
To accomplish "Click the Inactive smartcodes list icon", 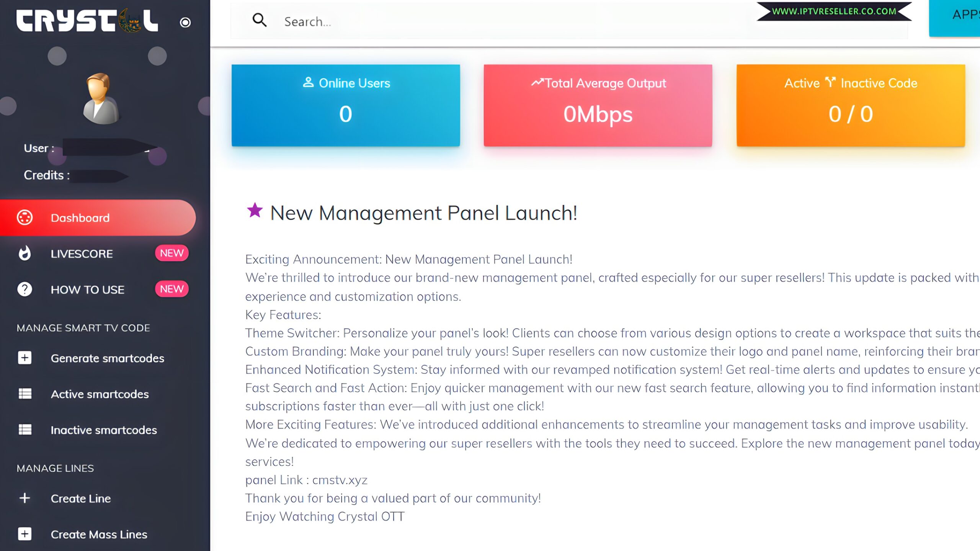I will pyautogui.click(x=25, y=430).
